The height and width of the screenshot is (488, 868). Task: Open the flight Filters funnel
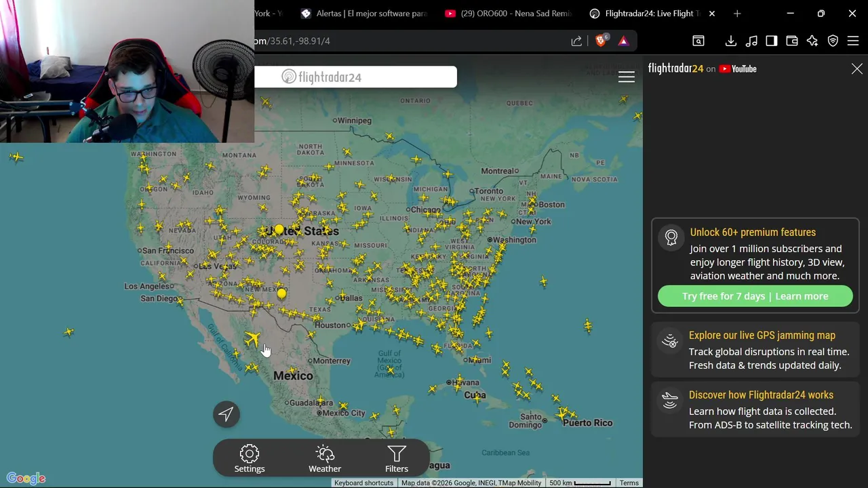click(397, 459)
